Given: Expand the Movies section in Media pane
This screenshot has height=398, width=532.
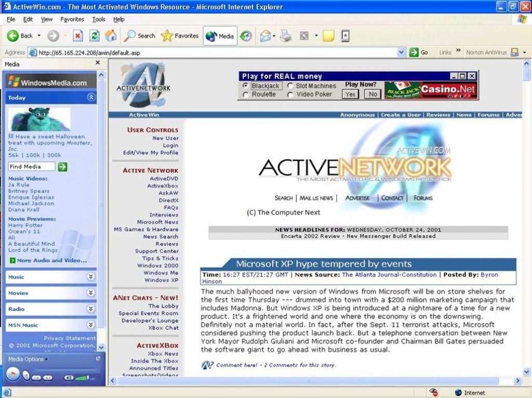Looking at the screenshot, I should point(91,293).
